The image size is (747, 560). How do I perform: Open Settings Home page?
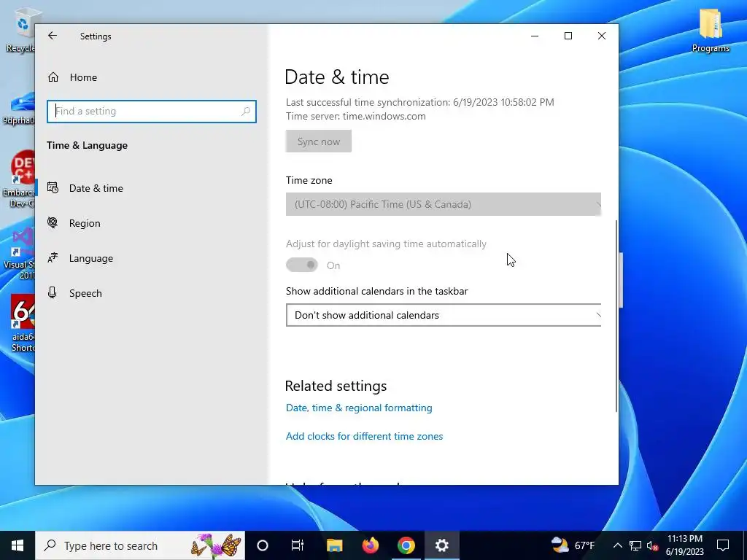coord(72,77)
